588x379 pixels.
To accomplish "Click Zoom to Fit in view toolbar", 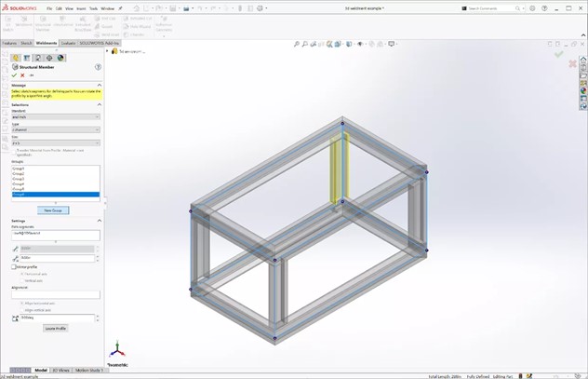I will (x=296, y=45).
